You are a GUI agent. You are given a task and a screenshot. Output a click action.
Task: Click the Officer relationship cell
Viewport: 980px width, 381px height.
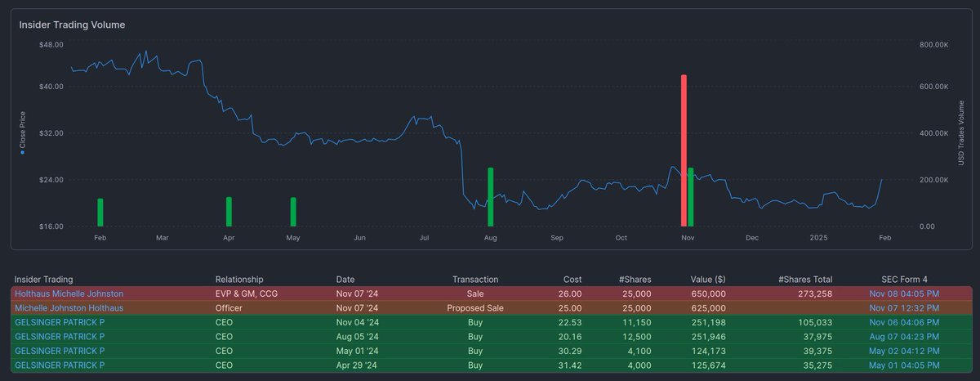tap(229, 307)
